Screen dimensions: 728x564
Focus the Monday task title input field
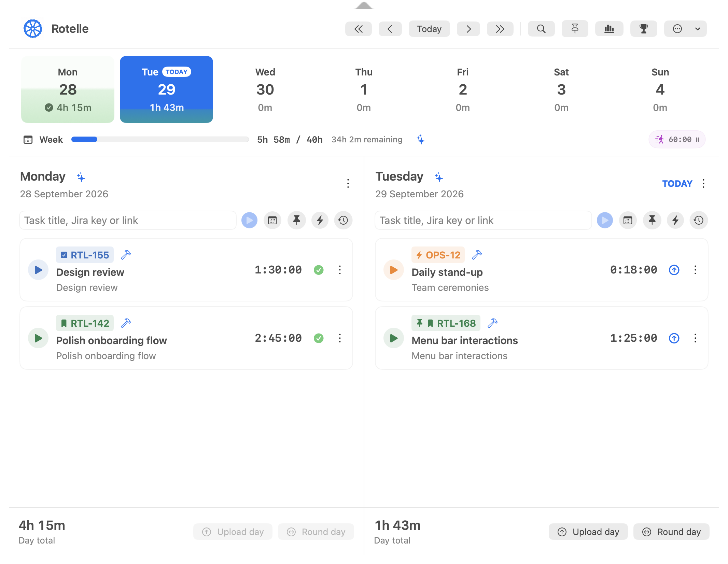pos(128,220)
